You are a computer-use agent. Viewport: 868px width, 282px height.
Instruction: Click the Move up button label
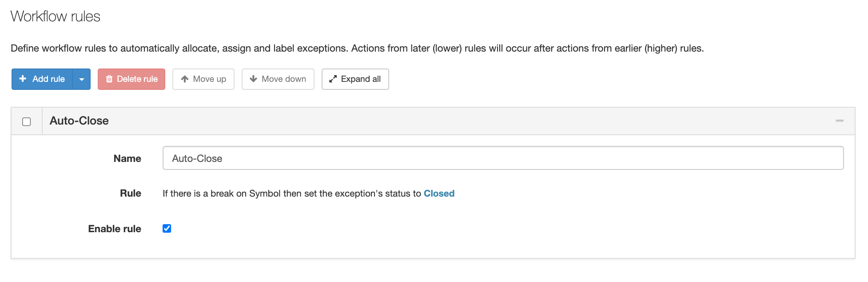tap(210, 79)
